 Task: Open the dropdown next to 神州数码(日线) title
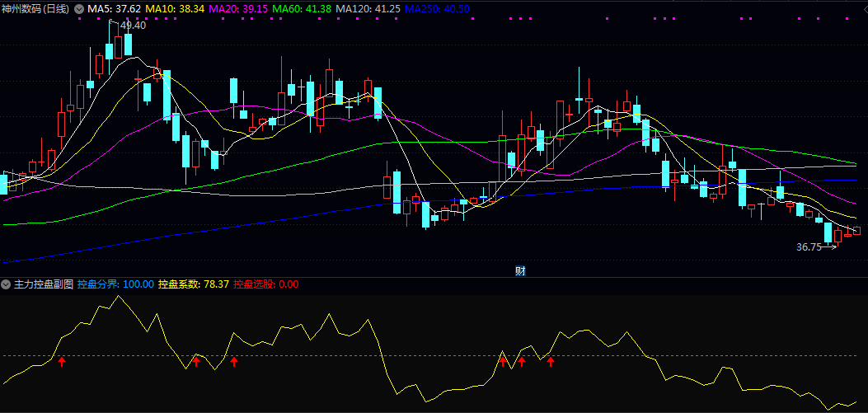pyautogui.click(x=80, y=9)
